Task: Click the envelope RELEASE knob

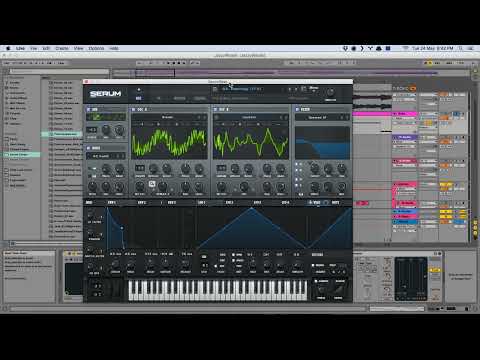Action: pyautogui.click(x=185, y=265)
